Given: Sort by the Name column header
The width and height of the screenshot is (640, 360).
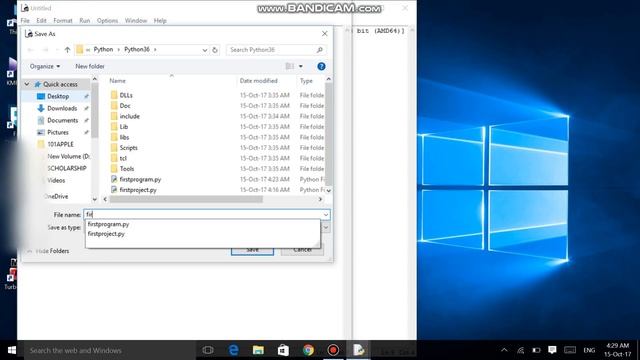Looking at the screenshot, I should [118, 81].
